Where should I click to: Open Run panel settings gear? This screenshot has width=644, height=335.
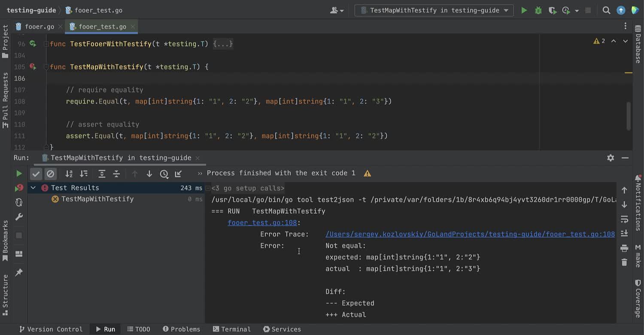611,158
